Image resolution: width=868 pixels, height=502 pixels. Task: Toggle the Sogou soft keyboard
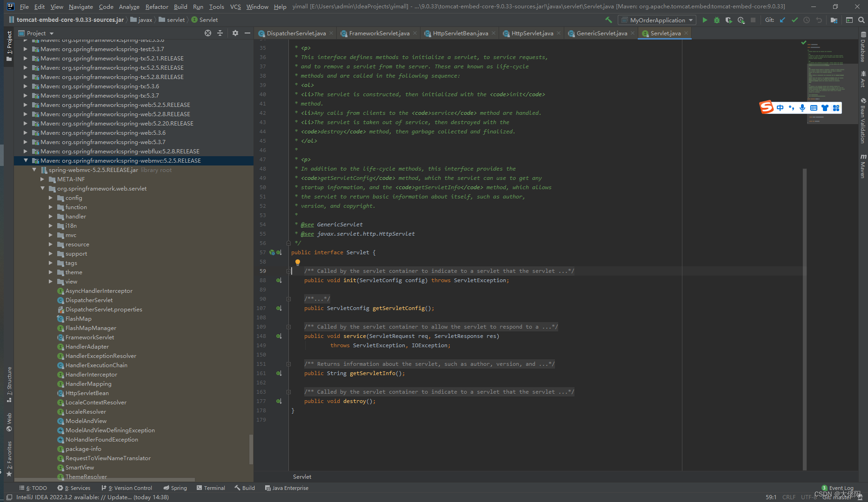(814, 108)
